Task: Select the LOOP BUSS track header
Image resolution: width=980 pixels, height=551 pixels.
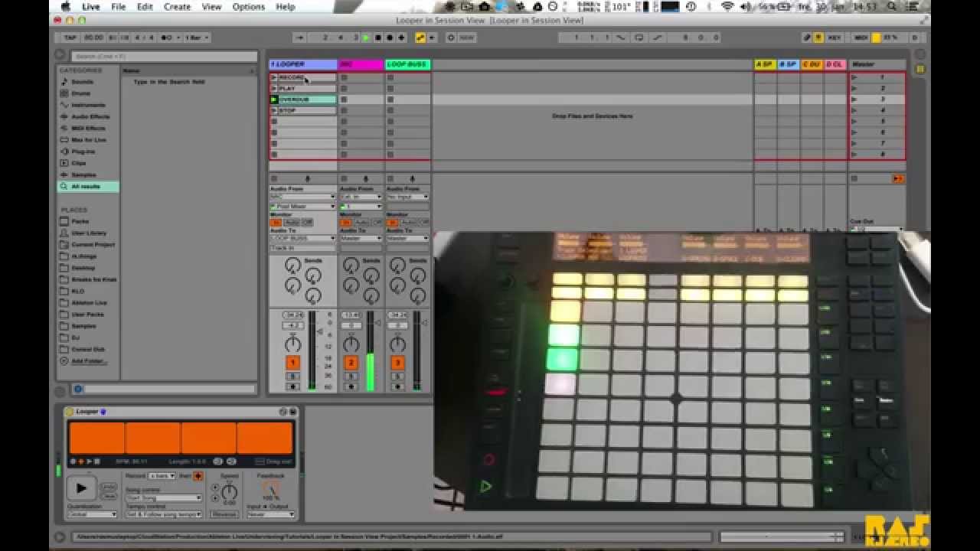Action: [408, 64]
